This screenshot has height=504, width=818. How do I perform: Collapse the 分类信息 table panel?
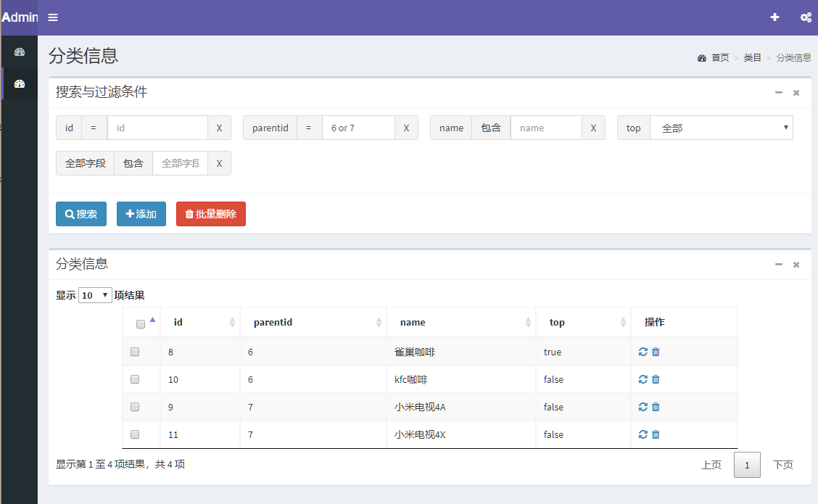pyautogui.click(x=778, y=265)
